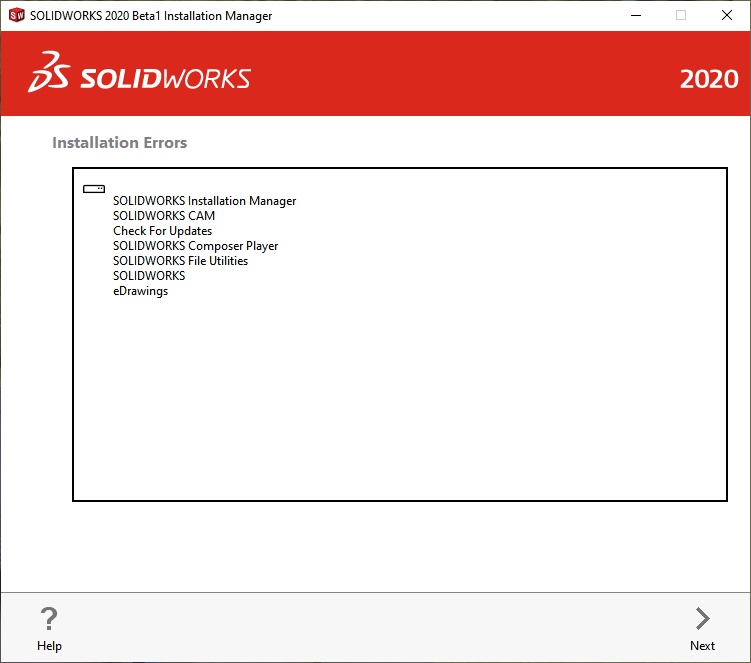
Task: Click the Next arrow button
Action: tap(702, 618)
